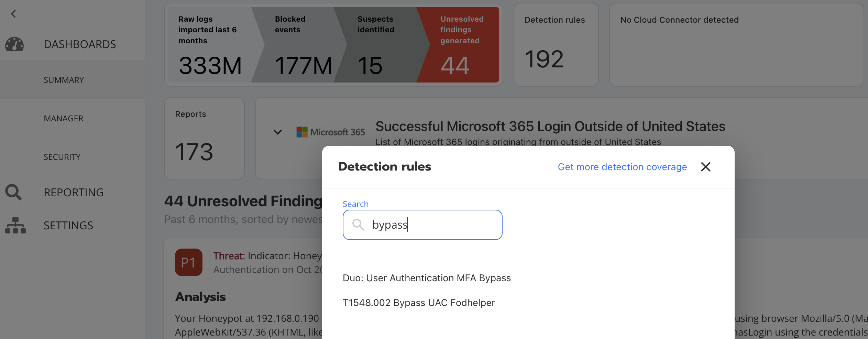Click the Blocked events 177M tile
Screen dimensions: 868x339
[299, 45]
